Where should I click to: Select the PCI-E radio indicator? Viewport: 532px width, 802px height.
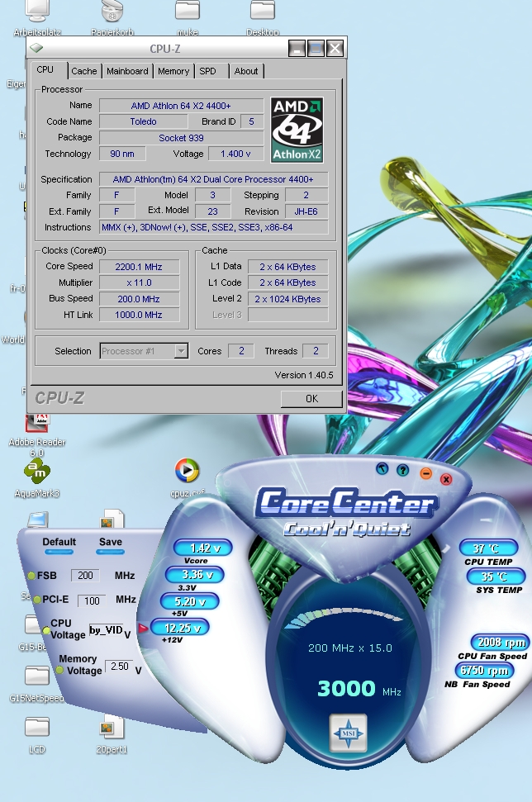[37, 600]
